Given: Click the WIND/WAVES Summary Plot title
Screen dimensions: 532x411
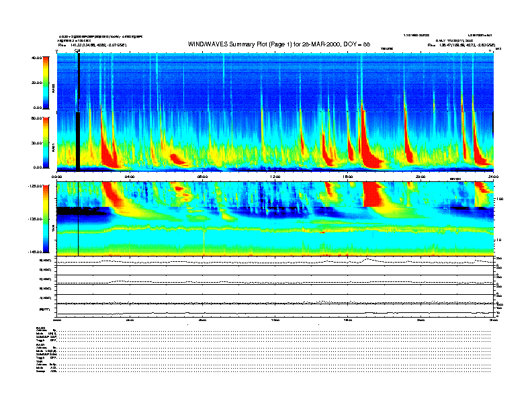Looking at the screenshot, I should (279, 44).
